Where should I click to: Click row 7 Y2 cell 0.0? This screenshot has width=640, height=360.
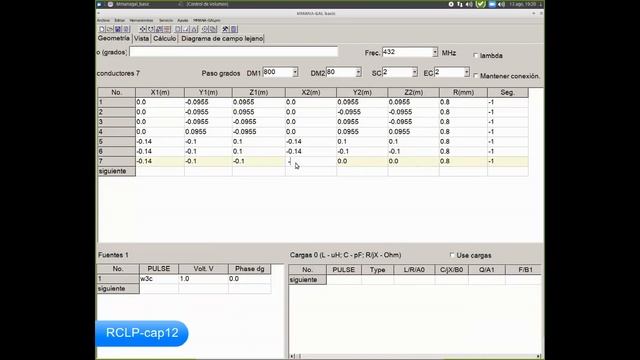(x=362, y=162)
